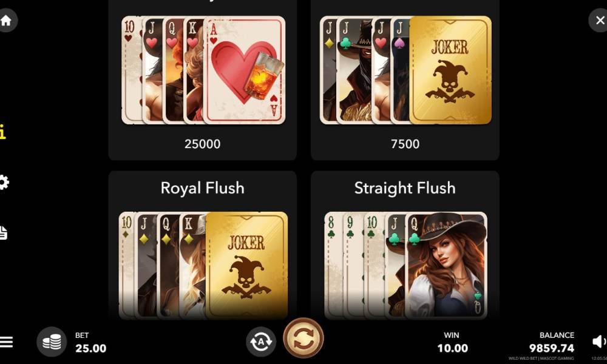This screenshot has height=364, width=607.
Task: Select the gold Joker card paying 7500
Action: [x=450, y=70]
